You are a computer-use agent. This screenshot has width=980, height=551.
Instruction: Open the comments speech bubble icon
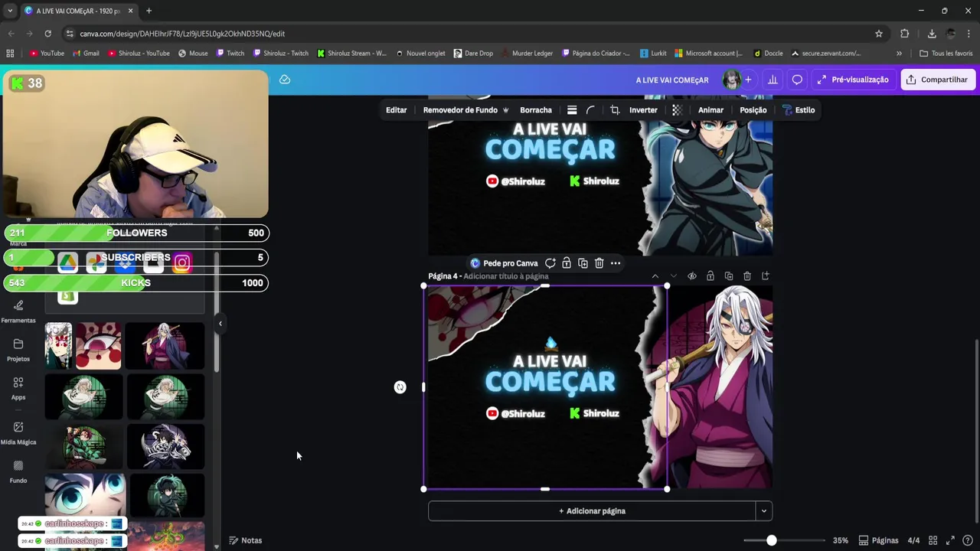pyautogui.click(x=797, y=80)
